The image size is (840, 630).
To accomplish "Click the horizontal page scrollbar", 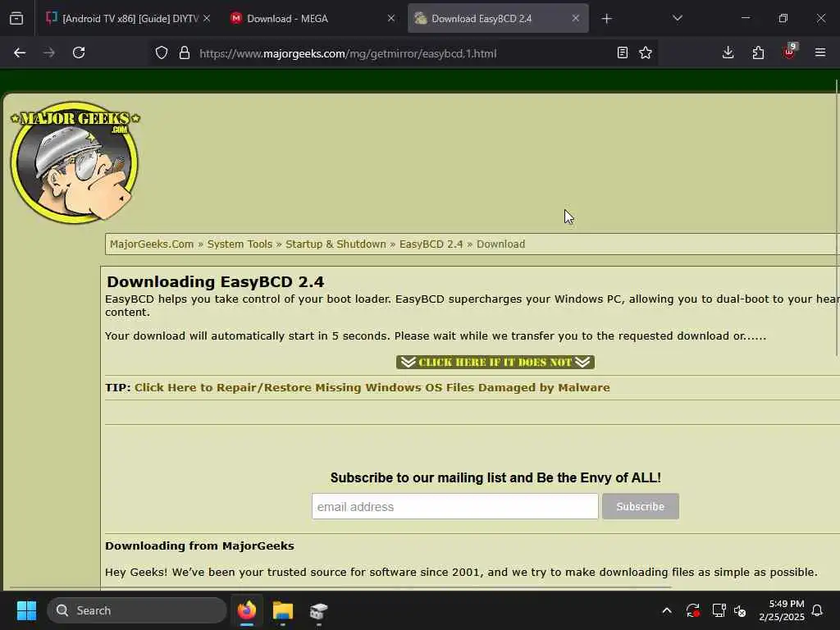I will tap(340, 587).
